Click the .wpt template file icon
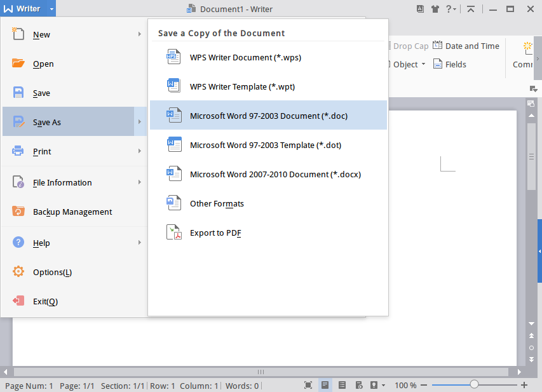Viewport: 542px width, 392px height. click(x=173, y=86)
